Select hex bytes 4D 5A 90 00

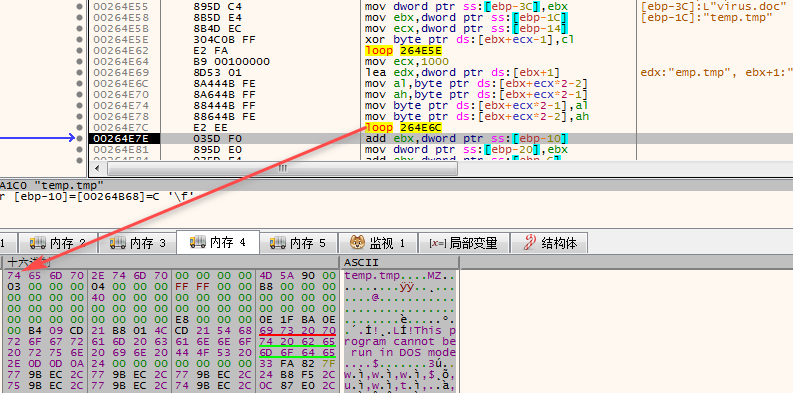coord(297,276)
